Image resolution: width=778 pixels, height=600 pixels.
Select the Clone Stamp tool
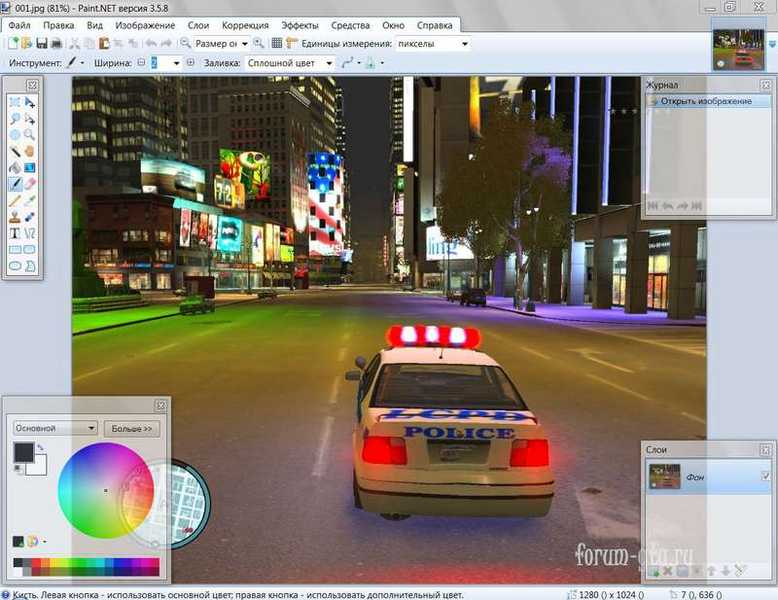15,217
